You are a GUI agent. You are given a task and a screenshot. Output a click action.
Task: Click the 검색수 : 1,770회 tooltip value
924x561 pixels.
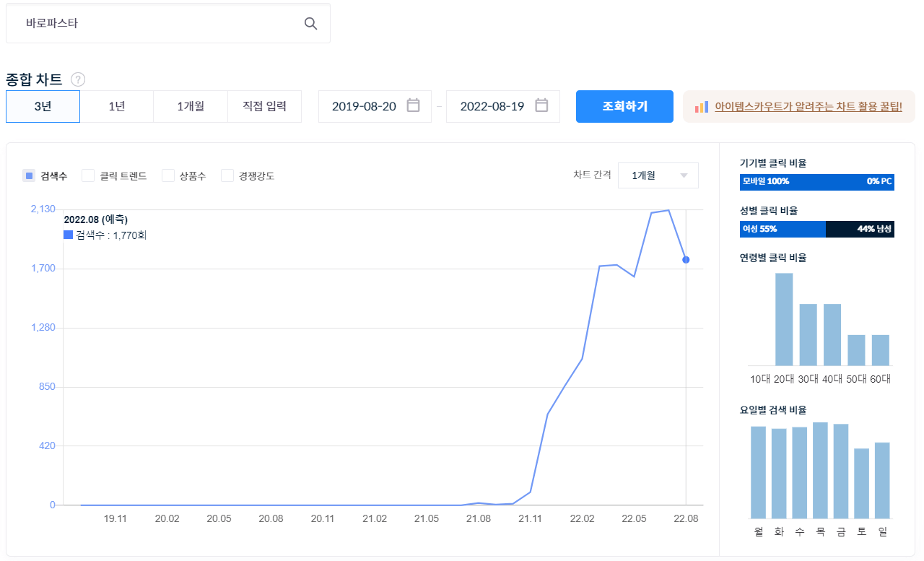pos(111,235)
